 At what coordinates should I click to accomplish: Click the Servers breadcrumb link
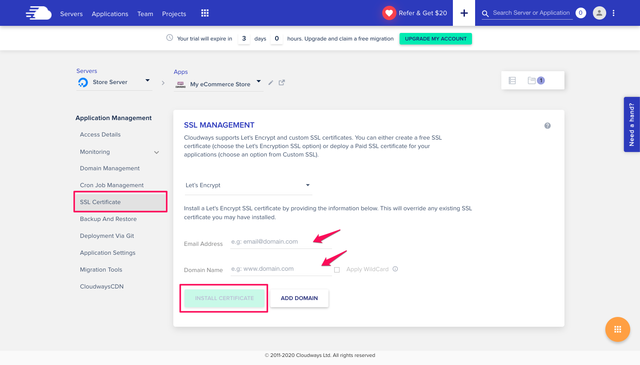[87, 71]
